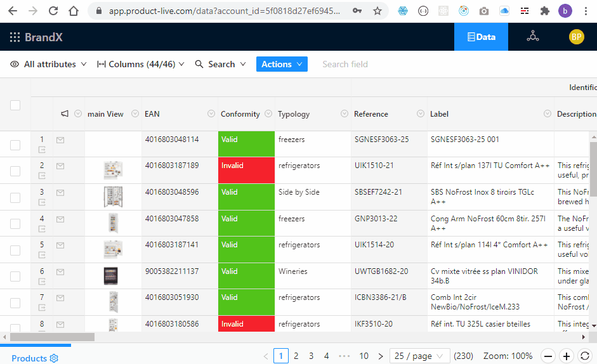597x364 pixels.
Task: Click envelope icon in row 6
Action: click(60, 272)
